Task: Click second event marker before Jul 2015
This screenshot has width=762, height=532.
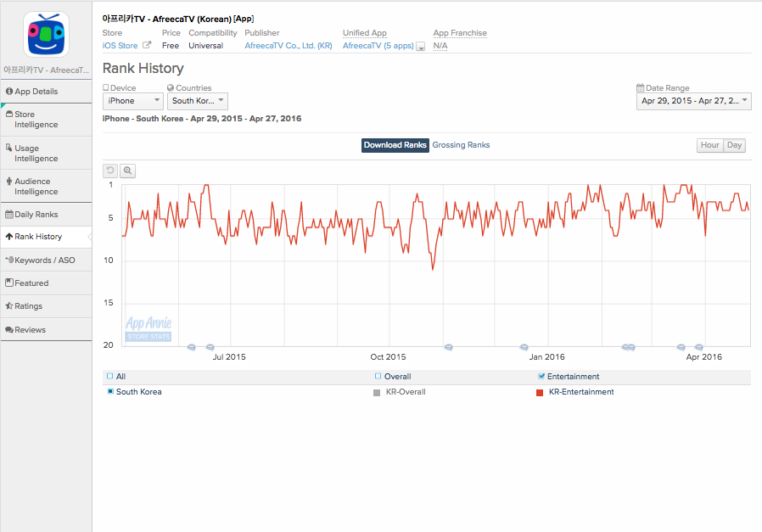Action: (210, 347)
